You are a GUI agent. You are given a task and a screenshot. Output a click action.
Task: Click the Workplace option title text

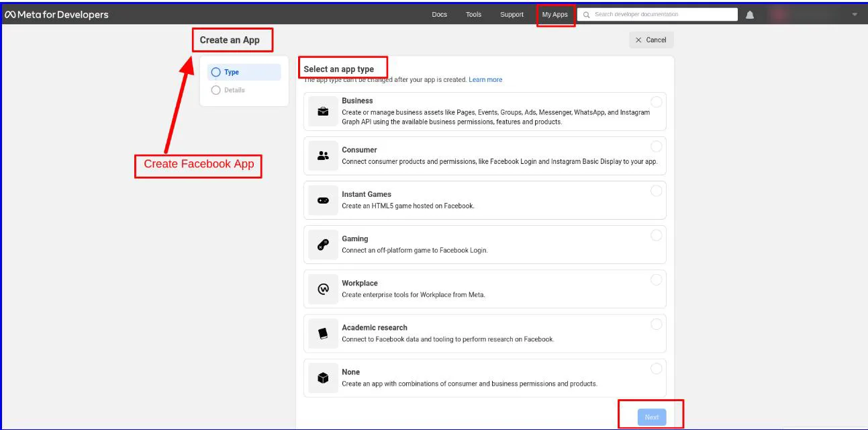[360, 283]
